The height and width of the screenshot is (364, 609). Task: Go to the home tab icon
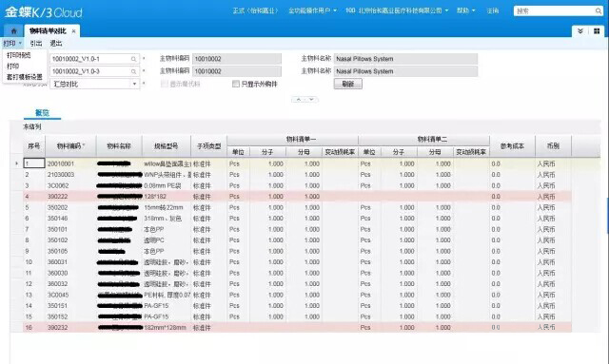14,30
